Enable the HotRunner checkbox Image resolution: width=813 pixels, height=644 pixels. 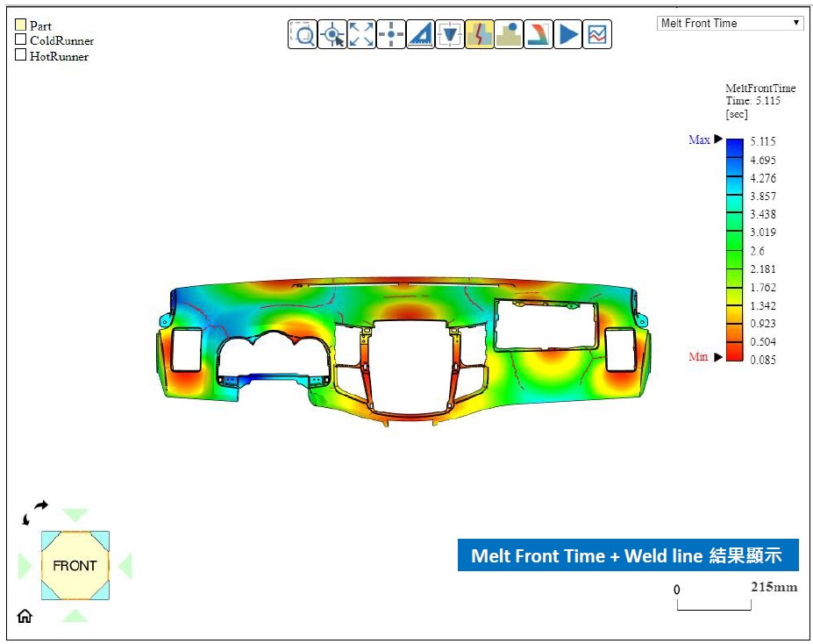click(x=21, y=55)
